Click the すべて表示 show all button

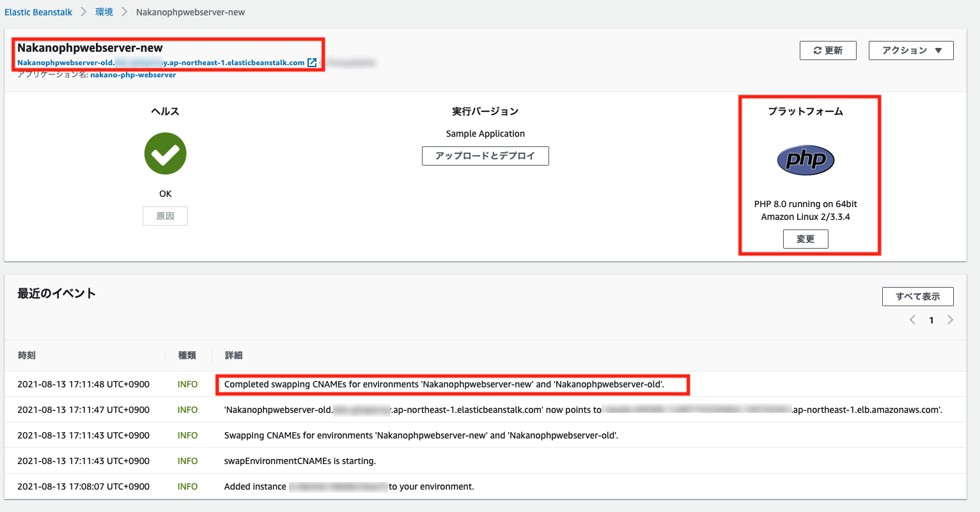point(918,297)
